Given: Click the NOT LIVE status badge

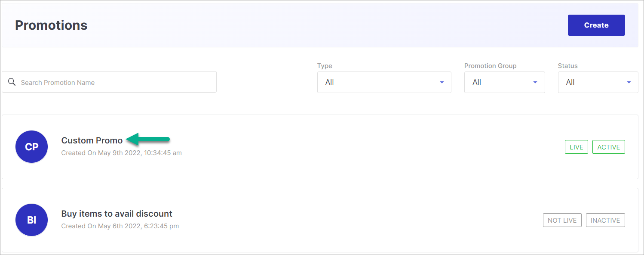Looking at the screenshot, I should (x=562, y=220).
